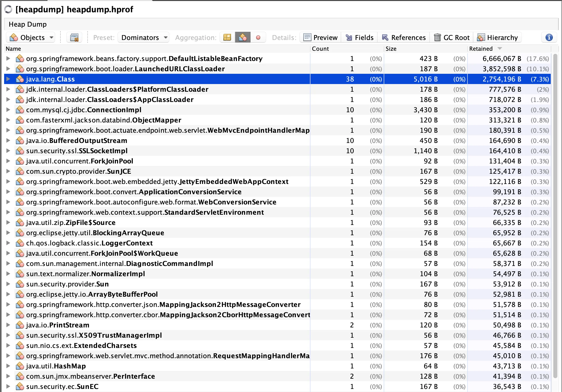Open the Objects view dropdown
Screen dimensions: 562x392
pyautogui.click(x=31, y=38)
